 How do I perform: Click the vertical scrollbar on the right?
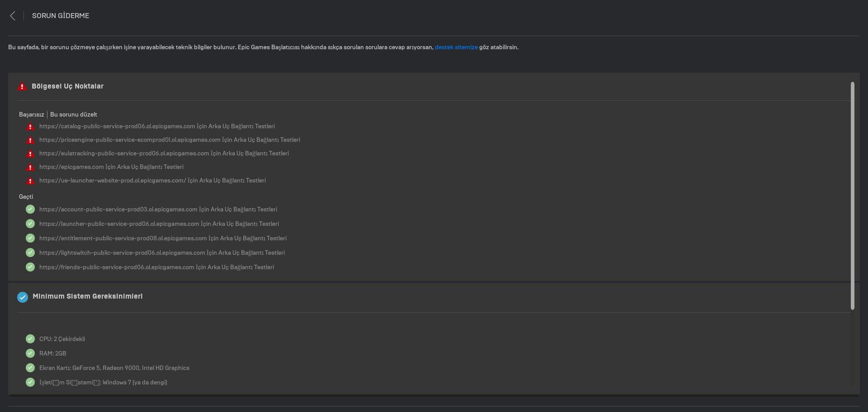853,195
